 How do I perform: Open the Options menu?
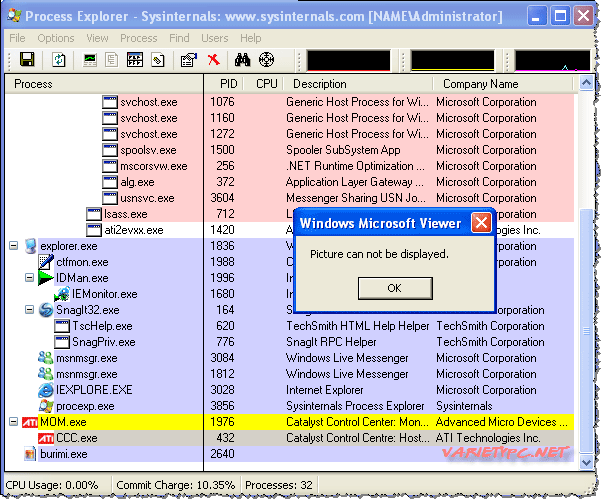[x=56, y=38]
